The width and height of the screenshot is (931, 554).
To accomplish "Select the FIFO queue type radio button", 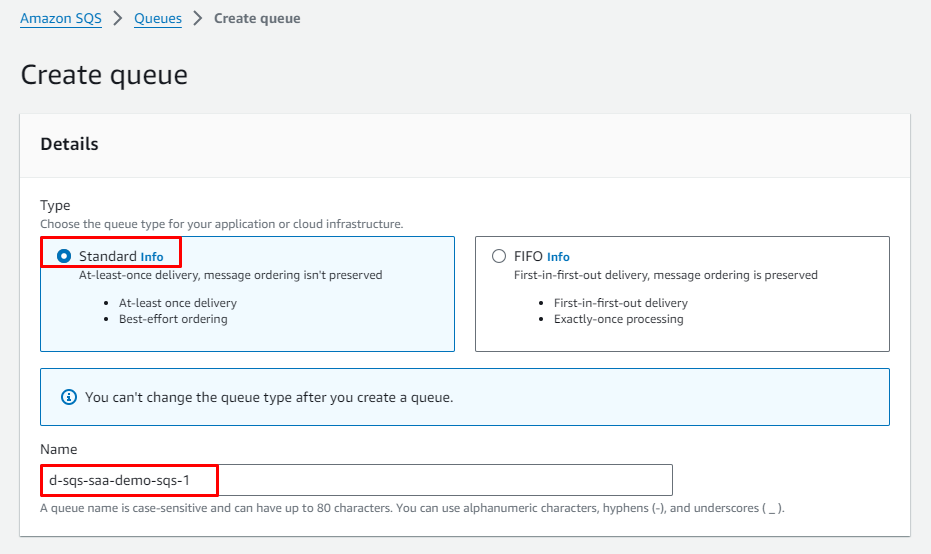I will point(499,256).
